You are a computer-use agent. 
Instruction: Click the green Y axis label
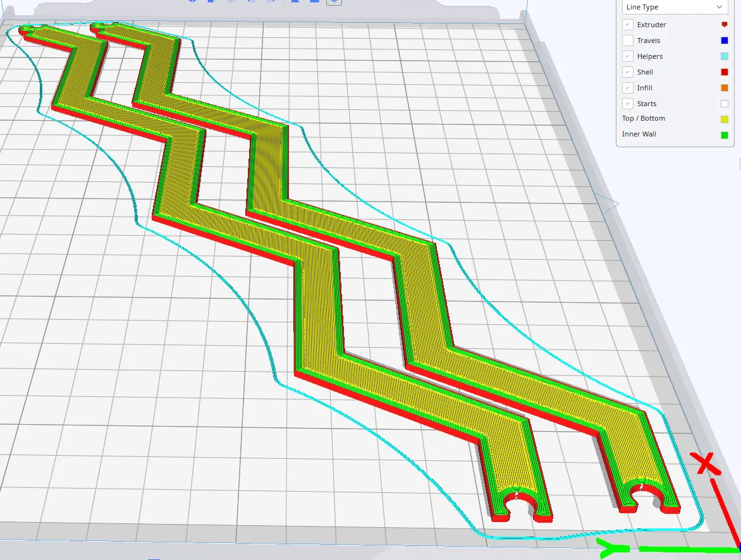[612, 549]
